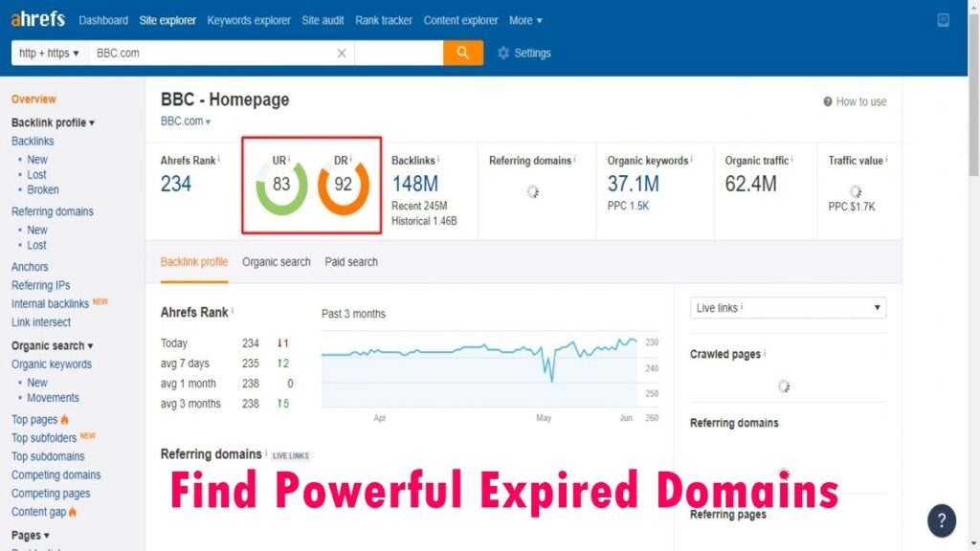Screen dimensions: 980x551
Task: Click the document icon in top bar
Action: (x=943, y=20)
